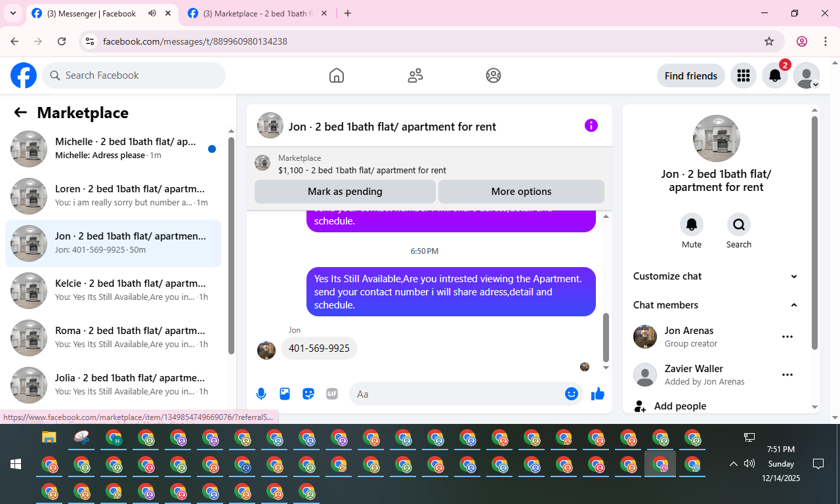
Task: Expand Customize chat section
Action: (x=716, y=276)
